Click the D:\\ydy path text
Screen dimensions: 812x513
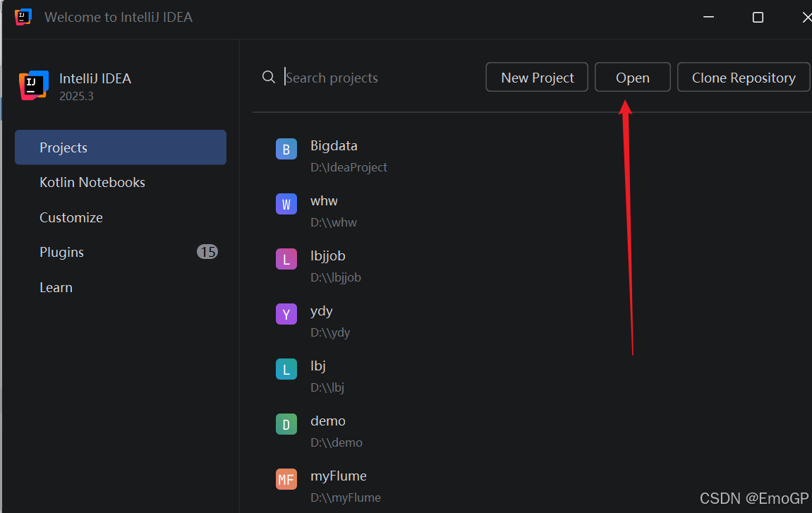point(330,332)
